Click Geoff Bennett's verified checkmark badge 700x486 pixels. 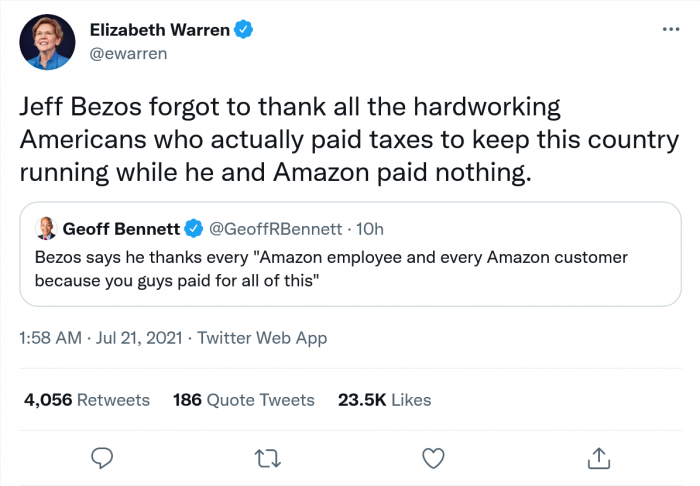[194, 230]
